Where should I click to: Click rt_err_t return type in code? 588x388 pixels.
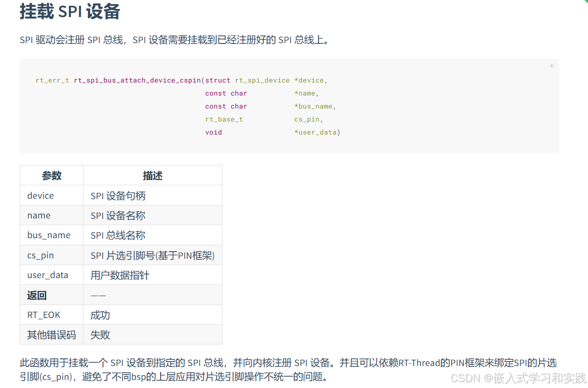click(52, 80)
